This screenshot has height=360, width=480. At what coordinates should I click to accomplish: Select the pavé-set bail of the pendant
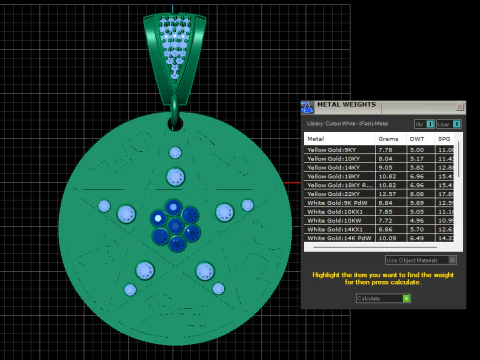click(x=174, y=58)
